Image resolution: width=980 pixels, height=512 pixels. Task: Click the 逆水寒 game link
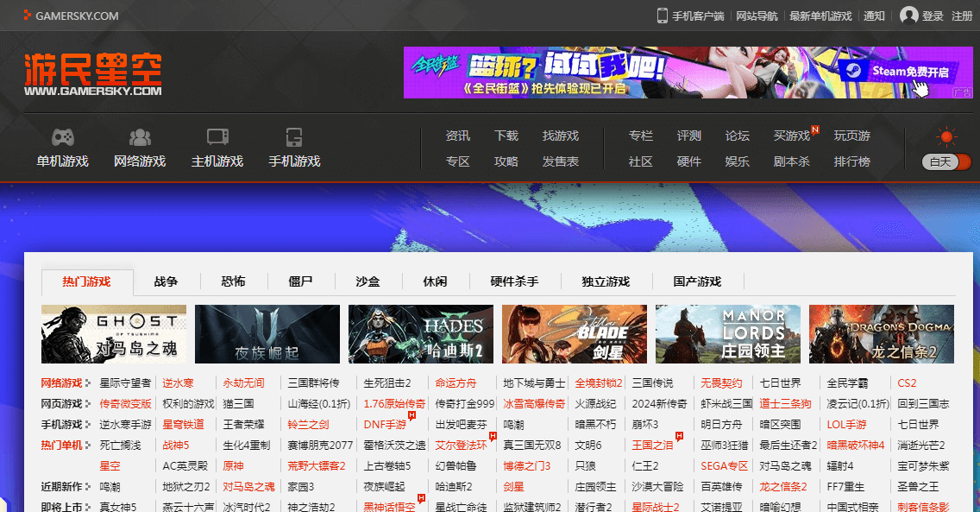point(178,383)
